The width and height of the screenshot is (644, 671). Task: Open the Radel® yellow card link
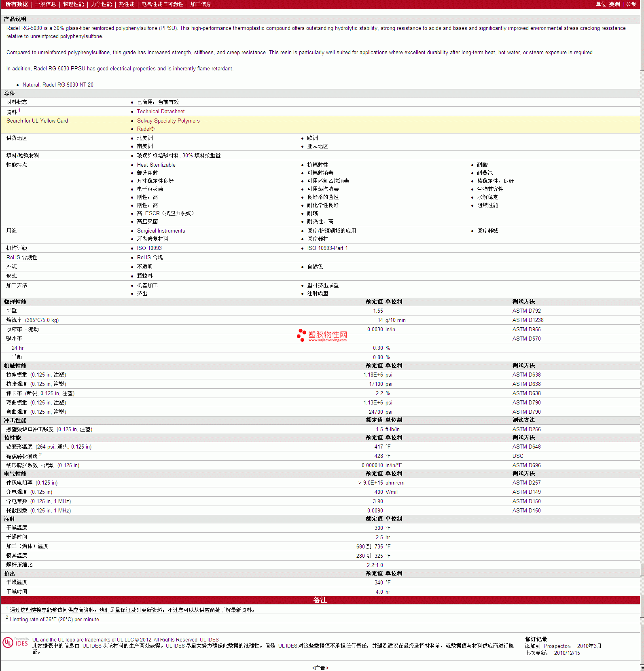[x=146, y=129]
